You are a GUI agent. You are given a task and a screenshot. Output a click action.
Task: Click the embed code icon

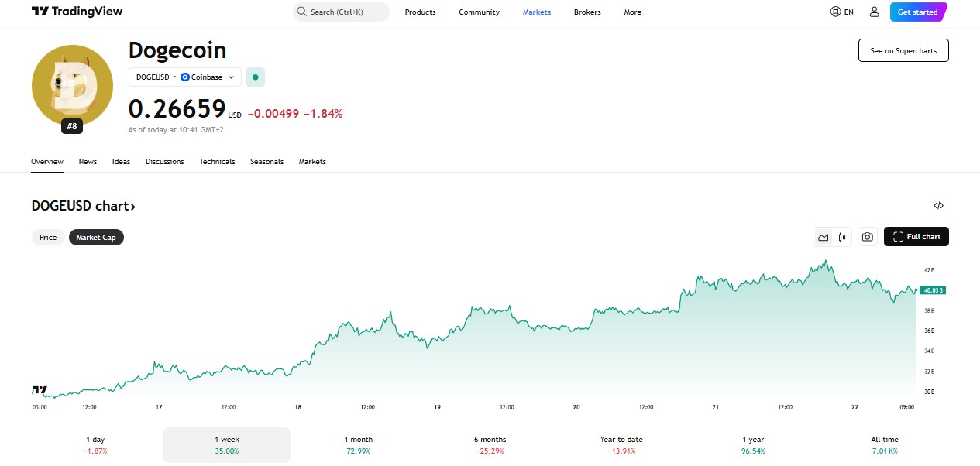point(938,205)
